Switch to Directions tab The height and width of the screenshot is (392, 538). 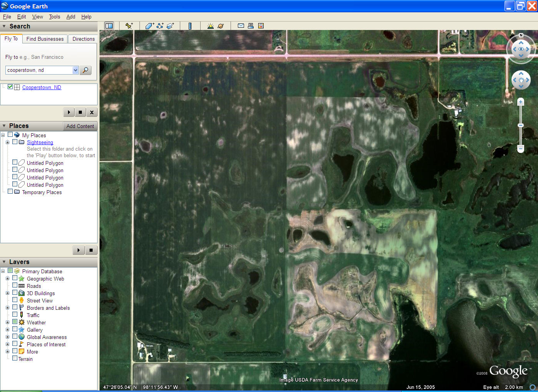pos(83,39)
